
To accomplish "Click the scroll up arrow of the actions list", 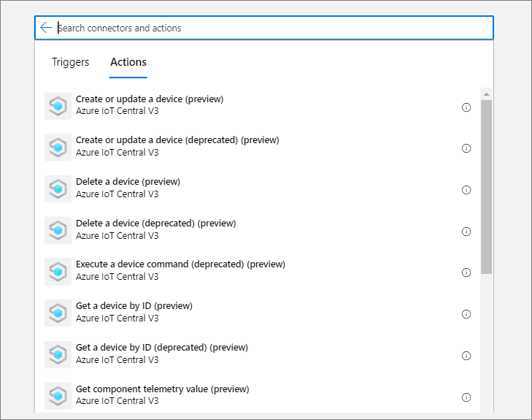I will coord(486,93).
